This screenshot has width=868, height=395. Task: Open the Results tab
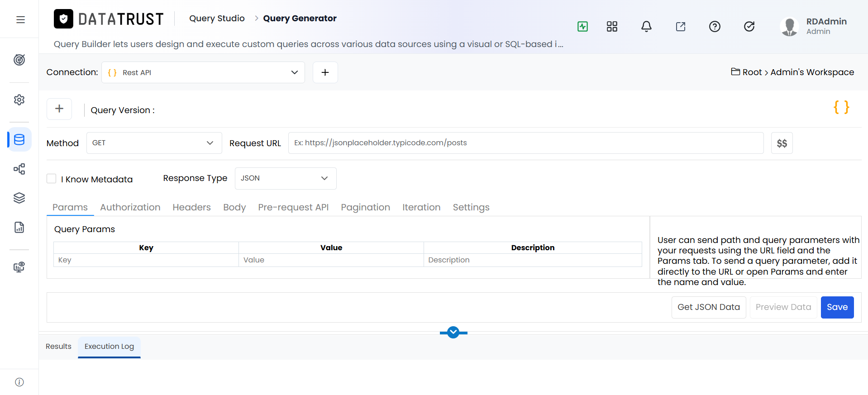click(58, 346)
